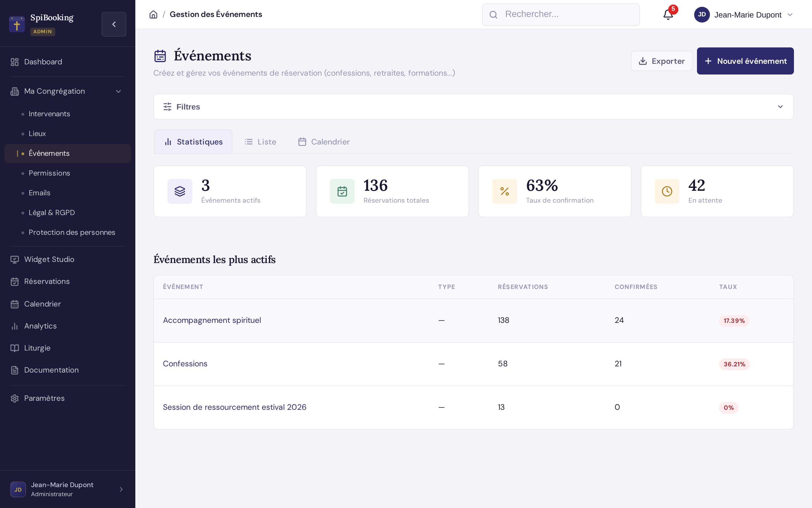
Task: Click the TYPE column header
Action: (x=447, y=287)
